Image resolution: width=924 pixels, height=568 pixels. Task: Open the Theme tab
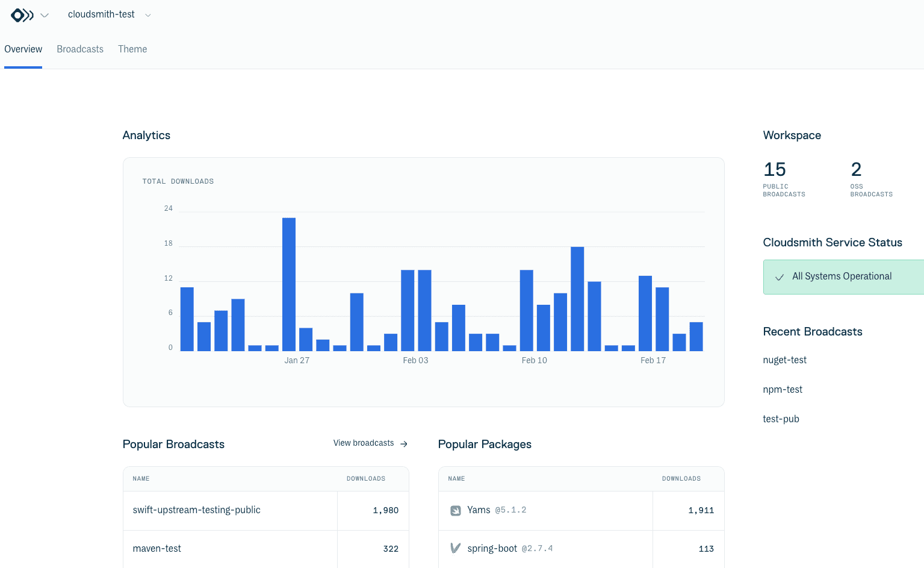[x=132, y=49]
